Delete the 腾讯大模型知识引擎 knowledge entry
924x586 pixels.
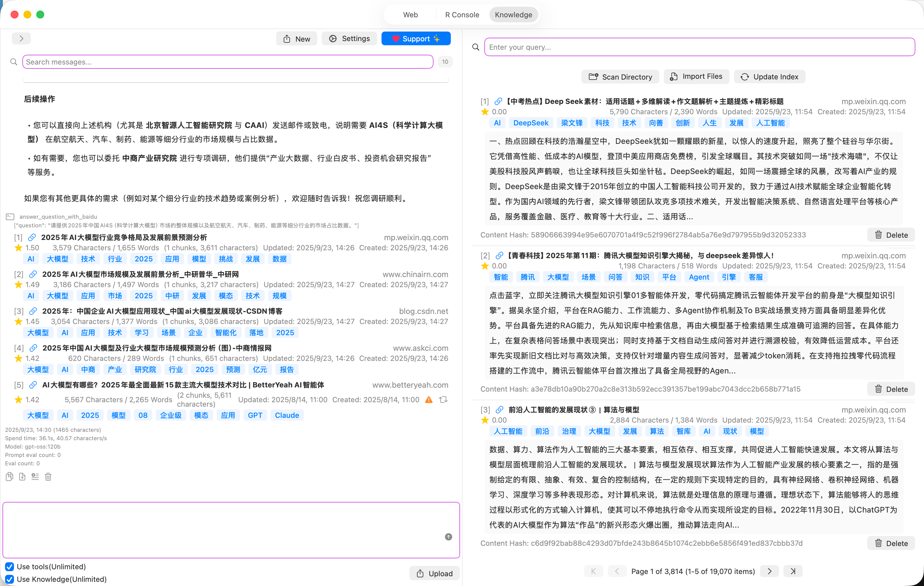[891, 389]
